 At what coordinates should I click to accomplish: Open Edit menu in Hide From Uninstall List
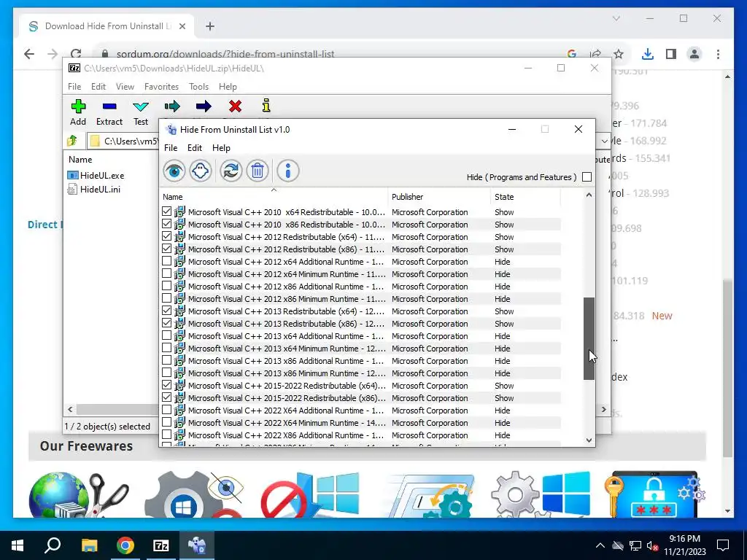(x=194, y=147)
